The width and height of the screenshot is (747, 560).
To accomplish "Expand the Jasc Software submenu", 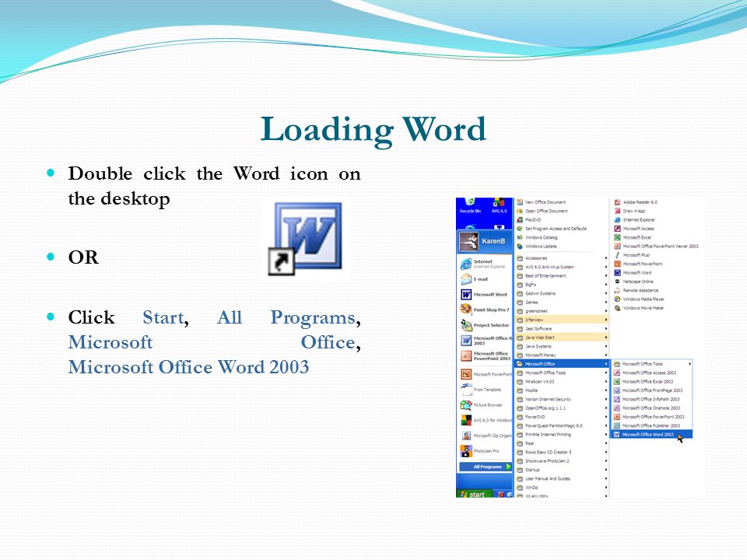I will 562,328.
